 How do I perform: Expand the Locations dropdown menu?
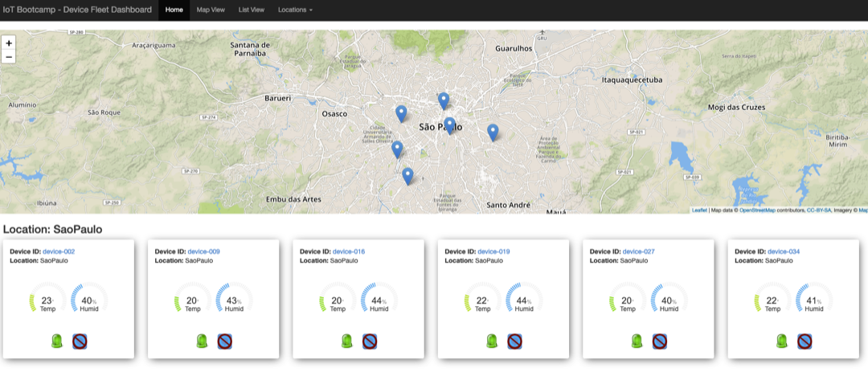pyautogui.click(x=295, y=10)
